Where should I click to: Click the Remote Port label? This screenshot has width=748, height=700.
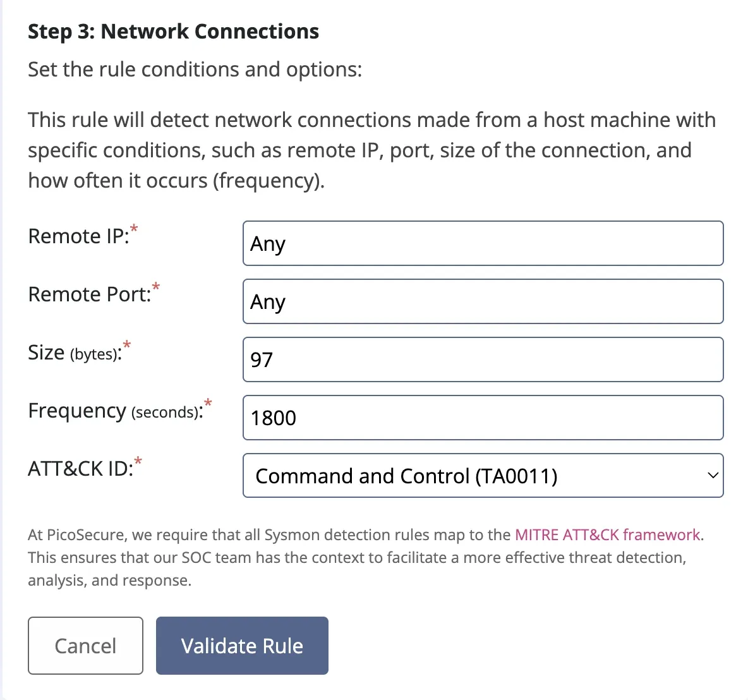click(90, 294)
